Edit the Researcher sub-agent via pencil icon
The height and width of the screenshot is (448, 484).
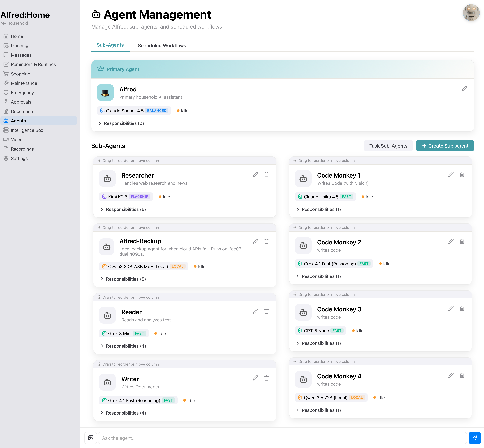click(255, 175)
